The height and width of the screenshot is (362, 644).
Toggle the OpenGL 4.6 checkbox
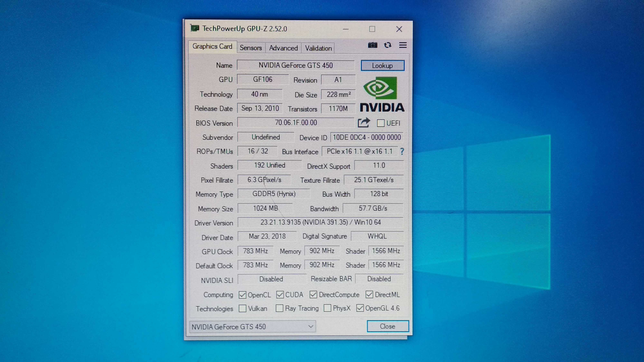(x=360, y=308)
